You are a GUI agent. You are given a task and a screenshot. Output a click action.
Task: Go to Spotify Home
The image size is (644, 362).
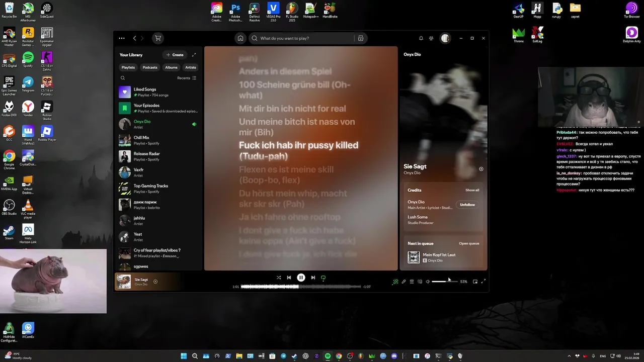pyautogui.click(x=240, y=38)
